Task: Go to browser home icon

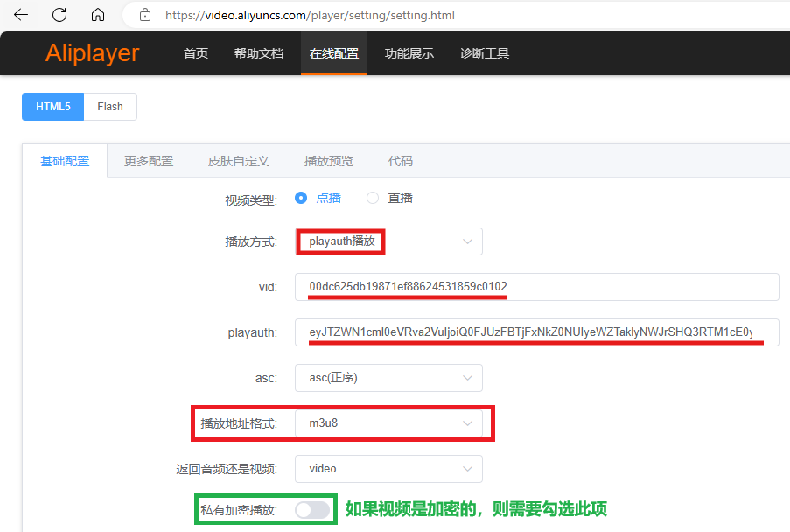Action: tap(98, 15)
